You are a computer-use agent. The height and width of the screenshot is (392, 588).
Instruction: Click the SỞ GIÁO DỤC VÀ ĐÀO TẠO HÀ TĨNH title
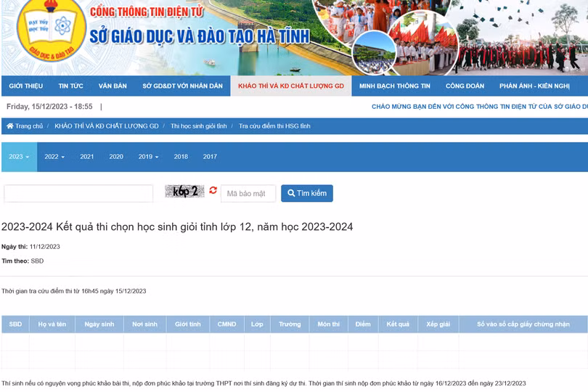(x=200, y=36)
